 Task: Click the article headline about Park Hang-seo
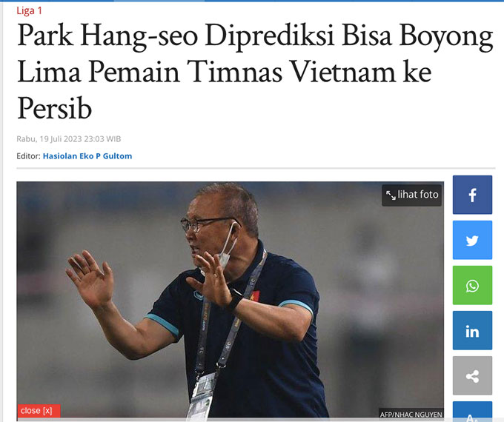255,72
